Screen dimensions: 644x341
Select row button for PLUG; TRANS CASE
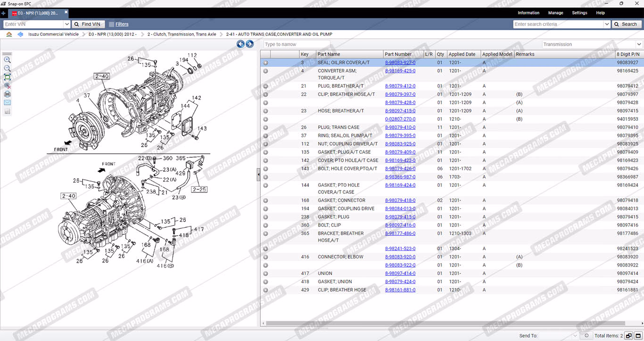[x=265, y=127]
